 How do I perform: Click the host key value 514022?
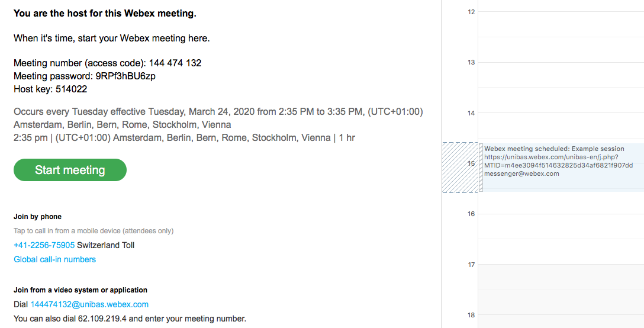pyautogui.click(x=72, y=89)
